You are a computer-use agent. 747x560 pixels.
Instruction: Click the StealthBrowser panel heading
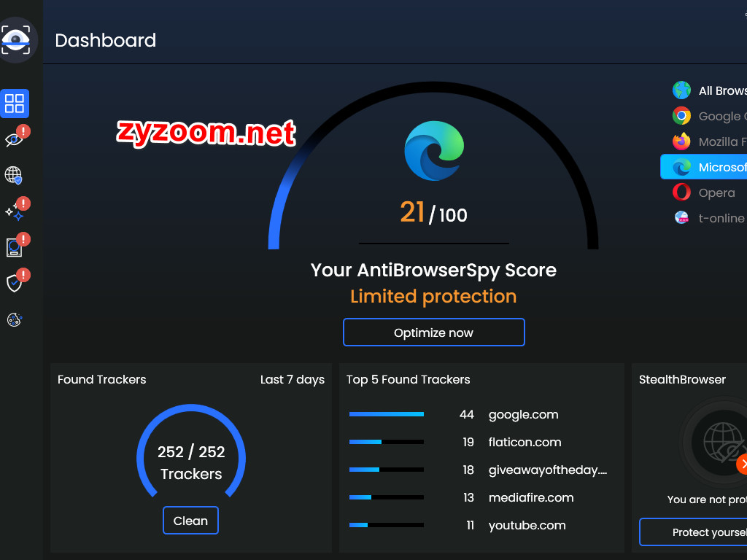pyautogui.click(x=682, y=379)
